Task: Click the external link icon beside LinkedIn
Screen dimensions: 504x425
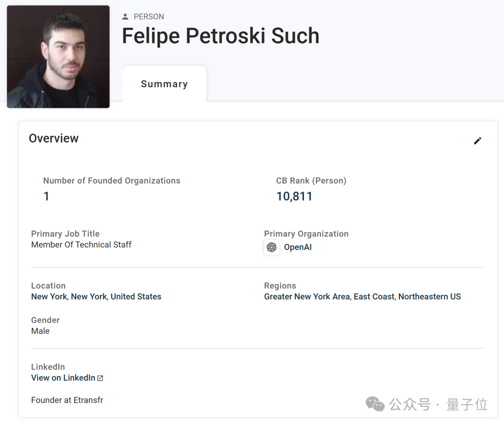Action: (100, 378)
